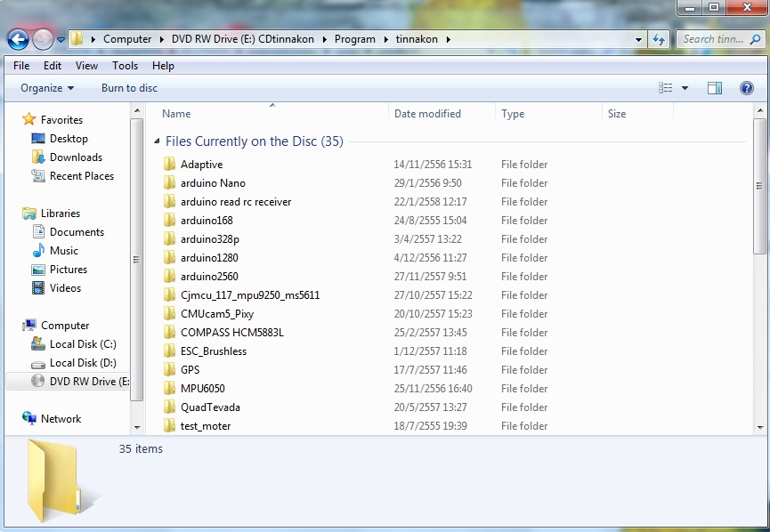Open the Organize dropdown menu

[47, 88]
